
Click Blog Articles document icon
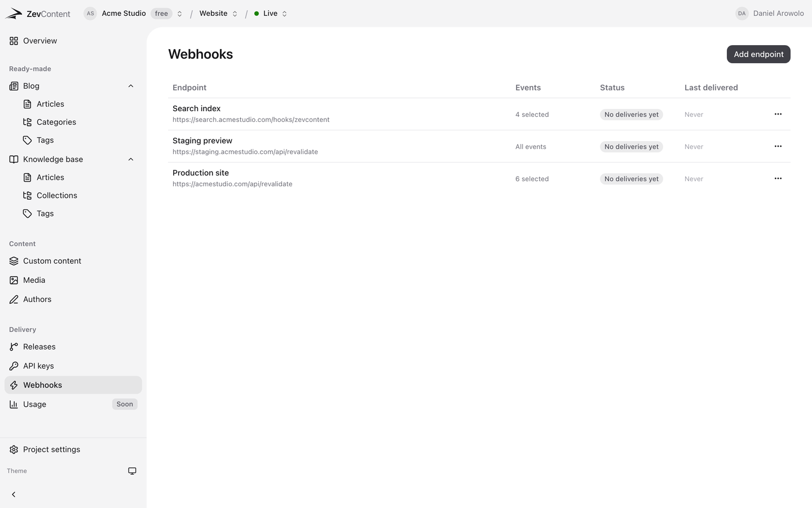27,104
